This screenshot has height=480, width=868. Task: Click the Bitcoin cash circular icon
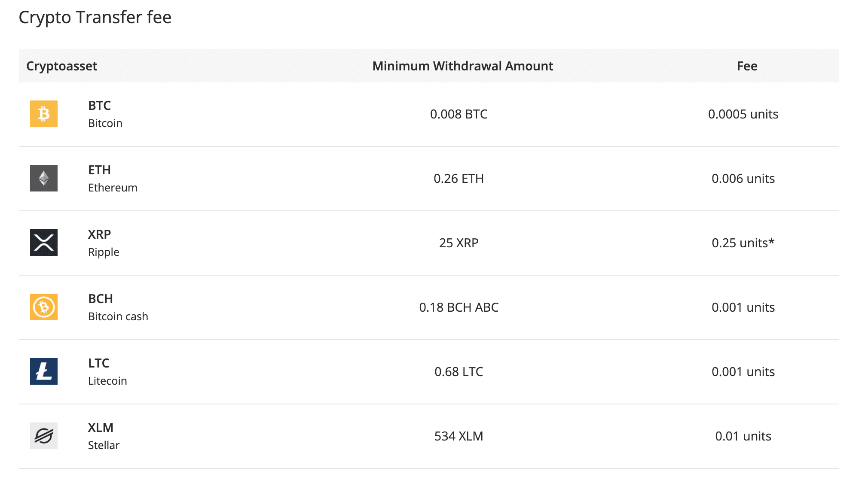coord(44,307)
